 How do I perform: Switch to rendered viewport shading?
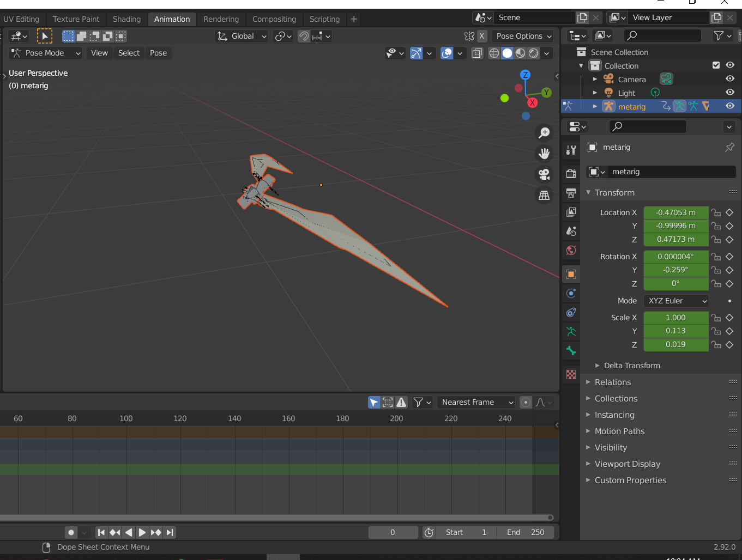coord(533,53)
